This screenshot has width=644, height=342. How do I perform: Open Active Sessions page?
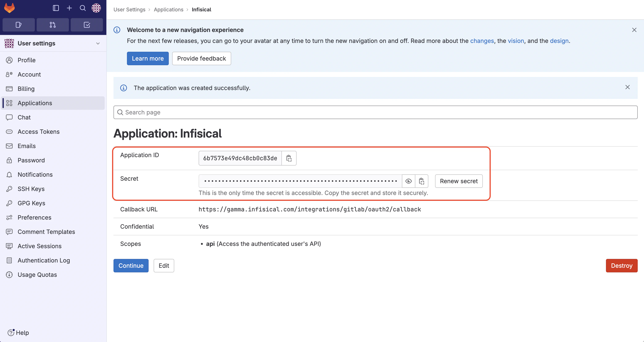pyautogui.click(x=53, y=246)
